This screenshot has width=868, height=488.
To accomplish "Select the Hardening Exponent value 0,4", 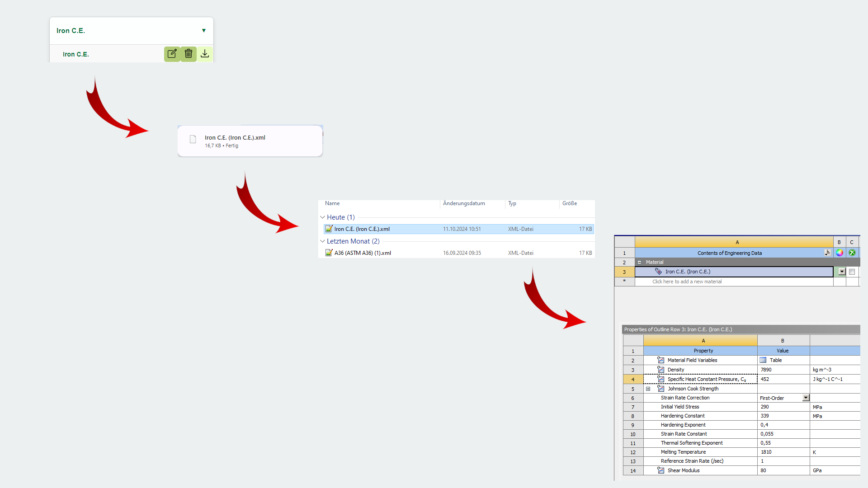I will (x=783, y=425).
